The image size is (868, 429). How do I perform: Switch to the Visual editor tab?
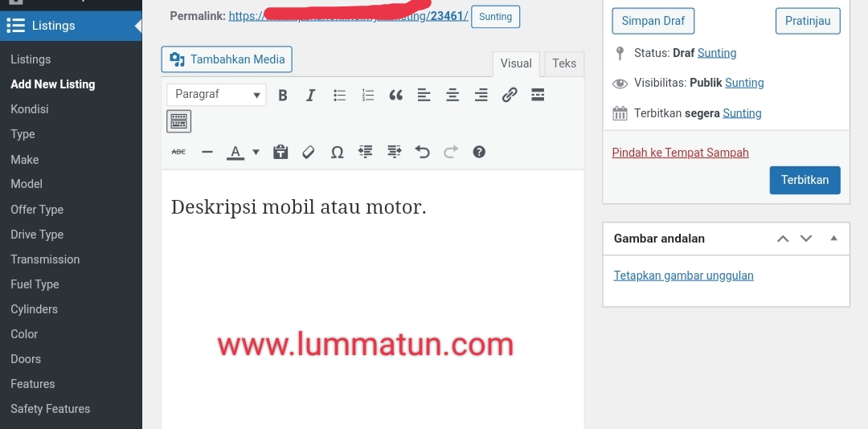516,63
